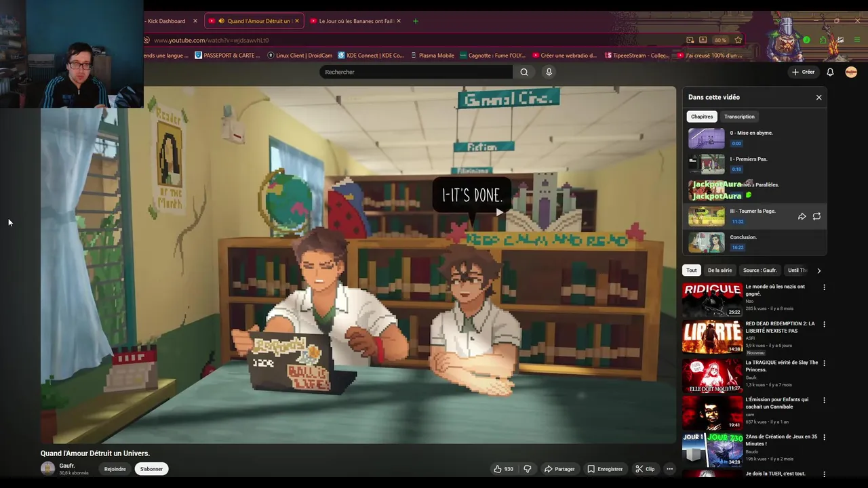868x488 pixels.
Task: Like the video with thumbs up
Action: tap(503, 469)
